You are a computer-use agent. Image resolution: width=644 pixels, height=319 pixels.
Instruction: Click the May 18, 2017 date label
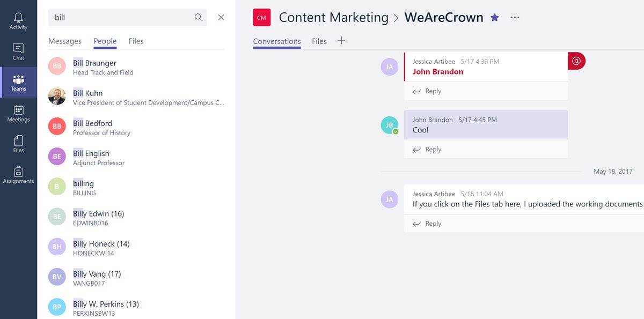click(x=613, y=172)
